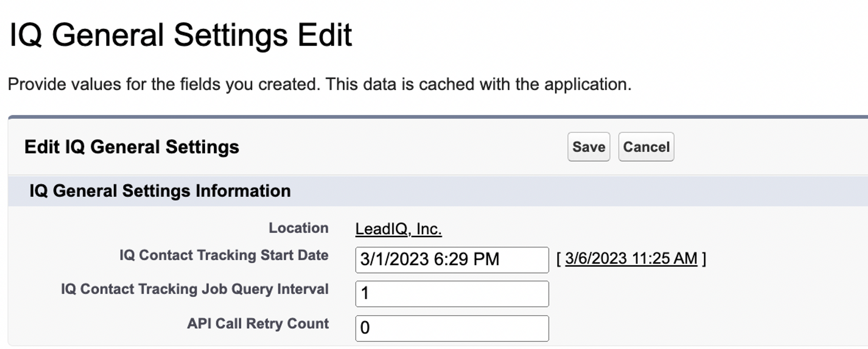Select the API Call Retry Count field

click(x=451, y=328)
